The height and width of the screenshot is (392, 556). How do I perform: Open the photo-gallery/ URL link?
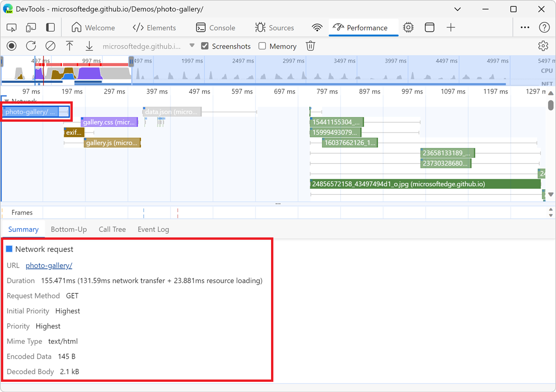49,265
